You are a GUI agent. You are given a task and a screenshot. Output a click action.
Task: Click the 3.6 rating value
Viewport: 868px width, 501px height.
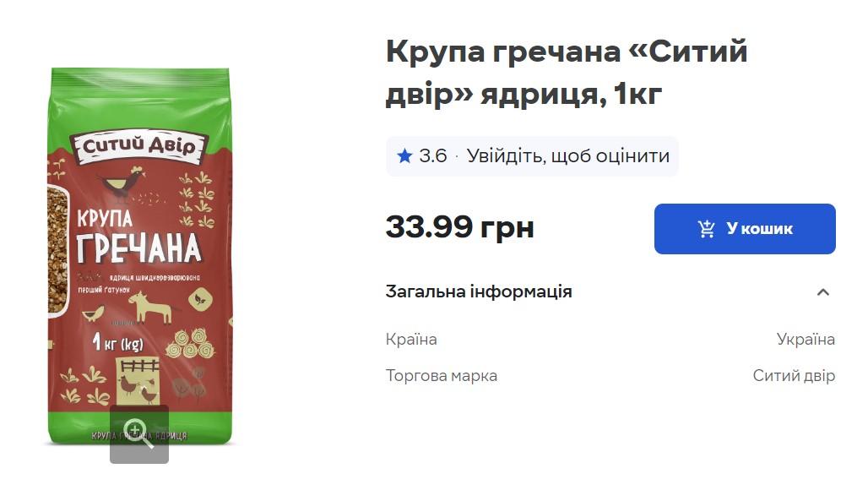coord(433,156)
